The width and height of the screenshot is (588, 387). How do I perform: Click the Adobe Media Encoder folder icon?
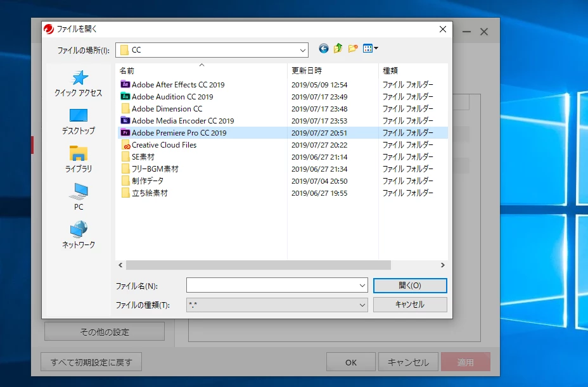[125, 121]
